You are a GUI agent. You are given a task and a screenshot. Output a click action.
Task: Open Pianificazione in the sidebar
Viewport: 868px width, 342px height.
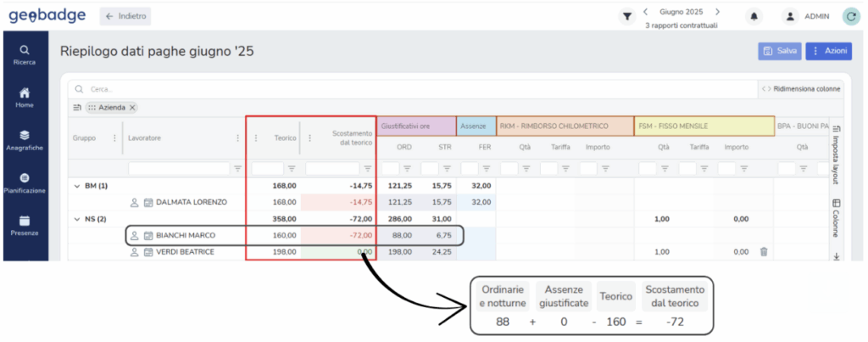[x=25, y=183]
